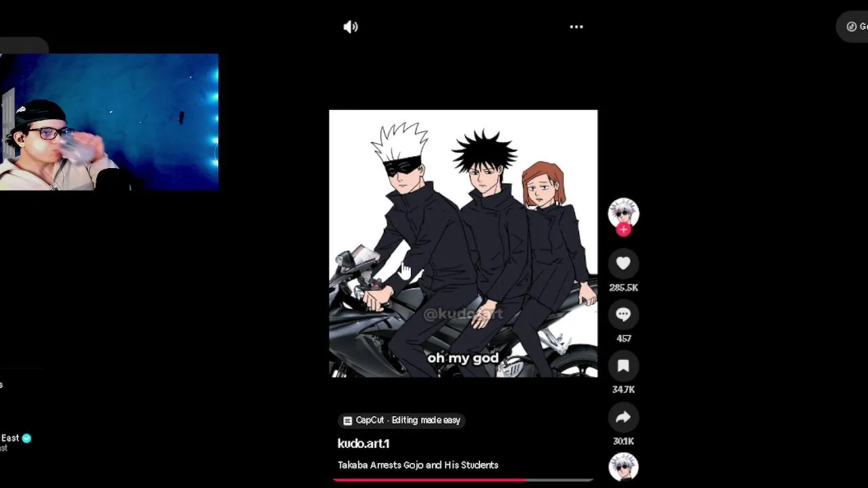The width and height of the screenshot is (868, 488).
Task: Open the creator's profile avatar above the heart
Action: point(623,213)
